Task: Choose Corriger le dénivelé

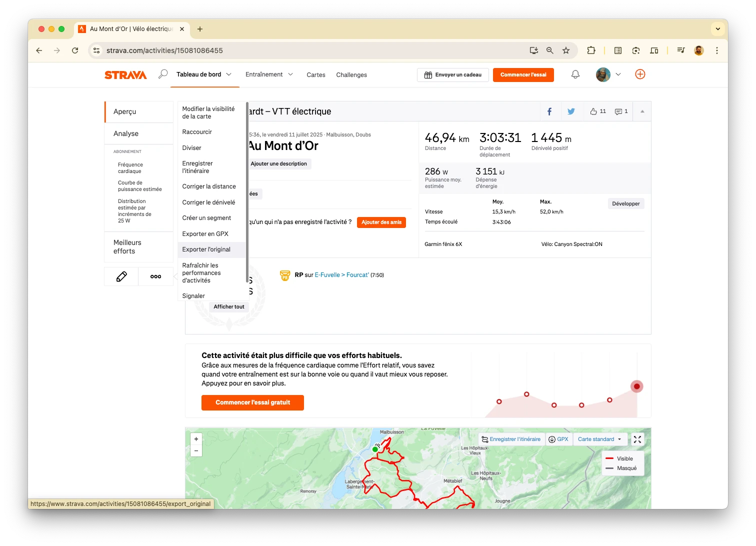Action: [x=212, y=202]
